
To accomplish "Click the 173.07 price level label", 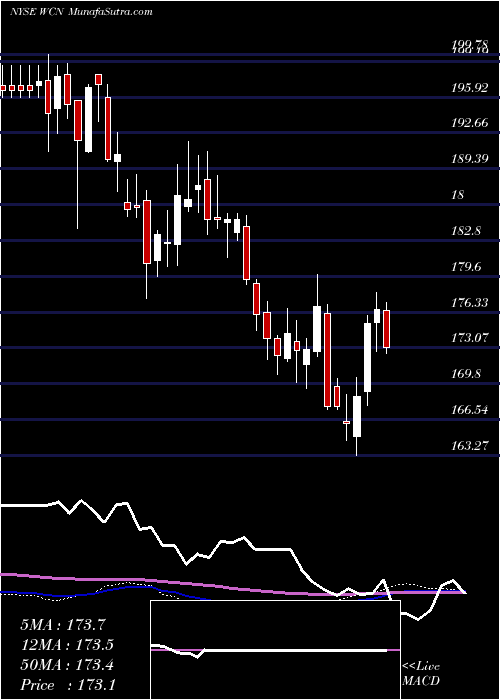I will coord(469,338).
